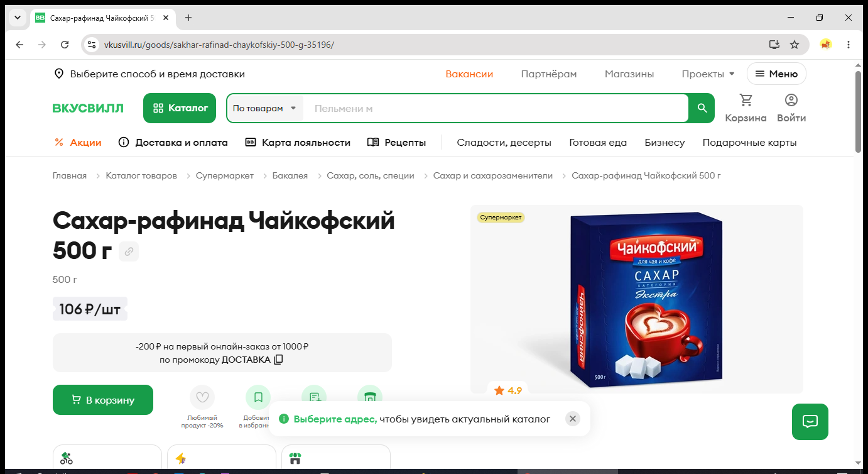
Task: Go to Бакалея breadcrumb
Action: click(290, 175)
